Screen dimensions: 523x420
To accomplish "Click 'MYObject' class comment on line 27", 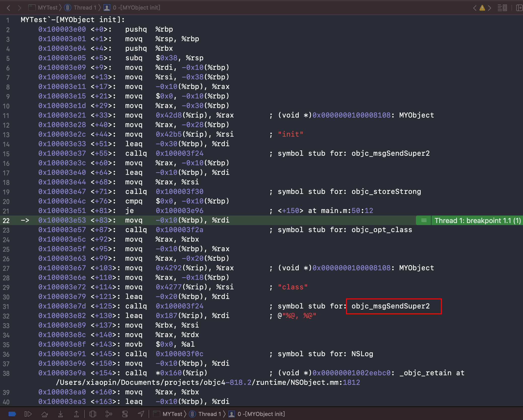I will point(417,268).
